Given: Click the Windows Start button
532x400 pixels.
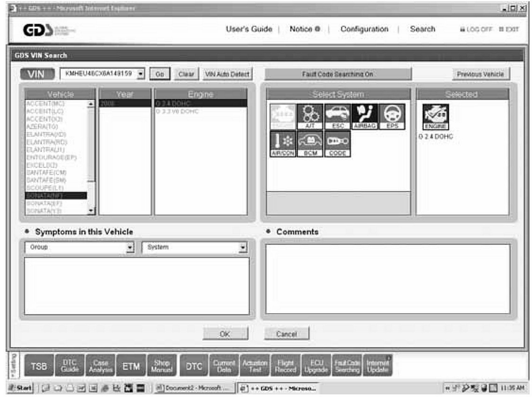Looking at the screenshot, I should (21, 388).
